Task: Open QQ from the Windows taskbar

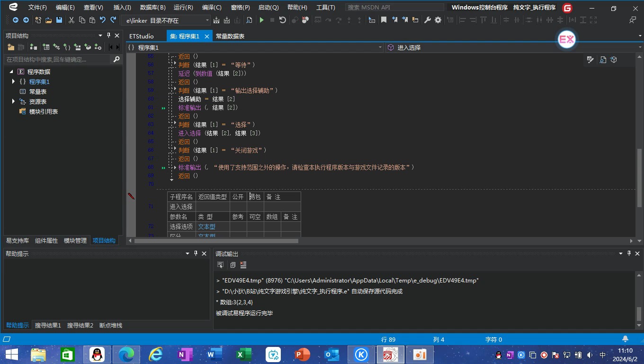Action: coord(97,354)
